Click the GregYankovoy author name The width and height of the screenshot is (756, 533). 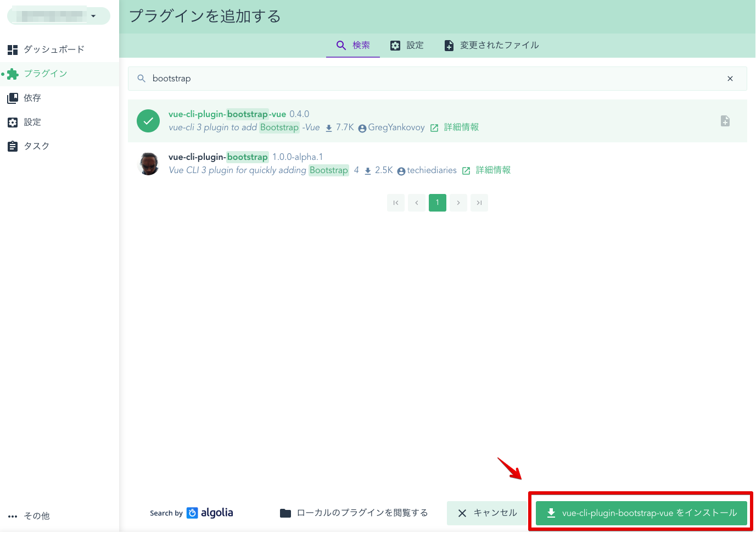coord(396,127)
